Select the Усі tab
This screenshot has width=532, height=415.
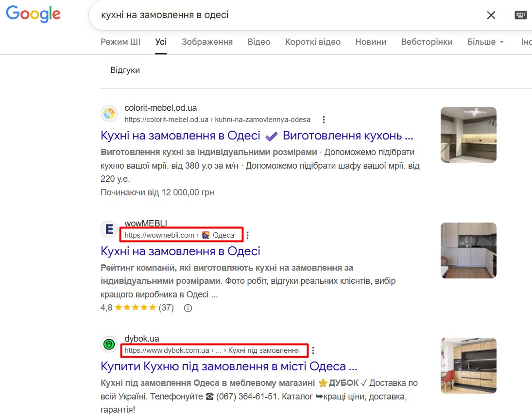[x=161, y=42]
